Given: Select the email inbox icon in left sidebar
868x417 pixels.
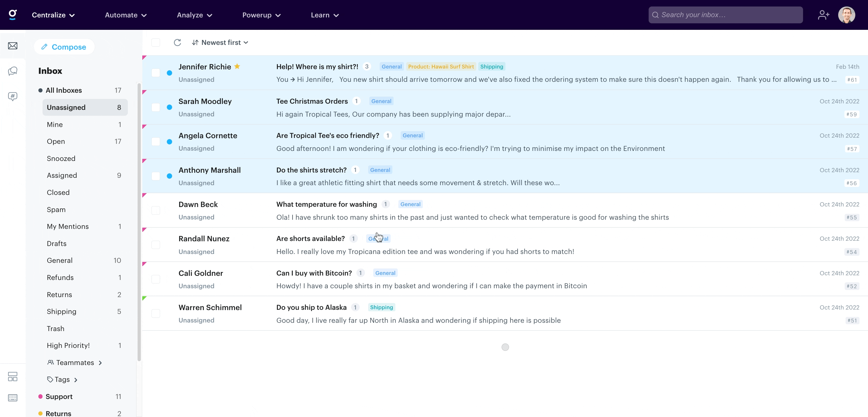Looking at the screenshot, I should pos(12,45).
